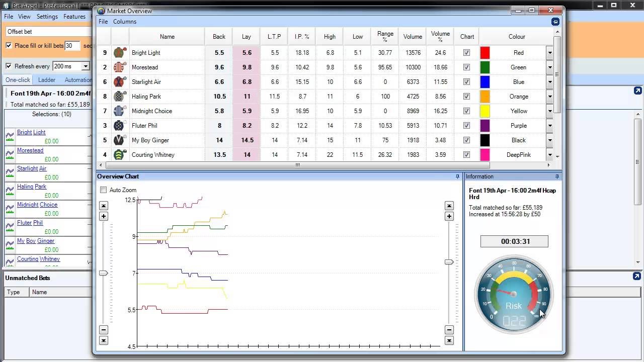This screenshot has width=644, height=362.
Task: Open colour dropdown for Bright Light (Red)
Action: tap(550, 52)
